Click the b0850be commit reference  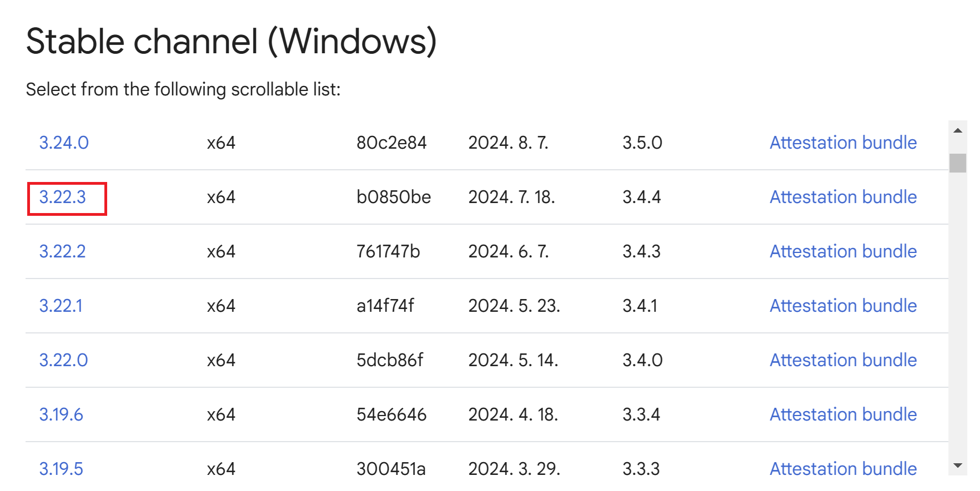coord(394,197)
